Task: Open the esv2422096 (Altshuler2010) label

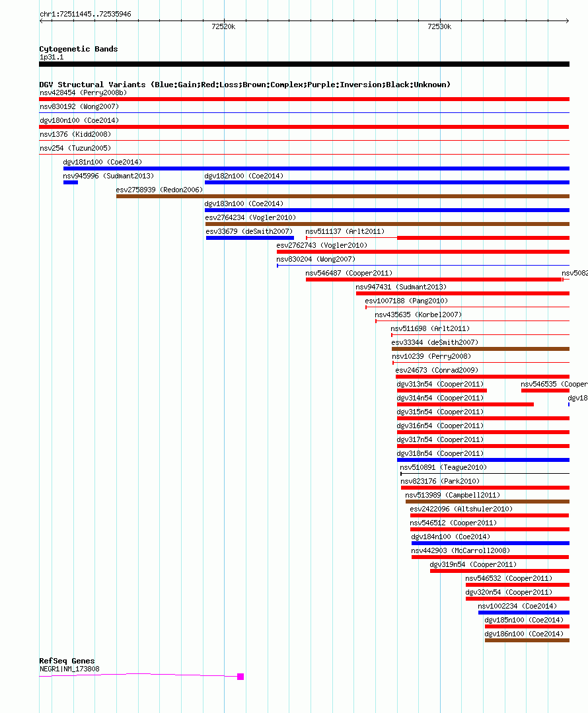Action: [x=461, y=509]
